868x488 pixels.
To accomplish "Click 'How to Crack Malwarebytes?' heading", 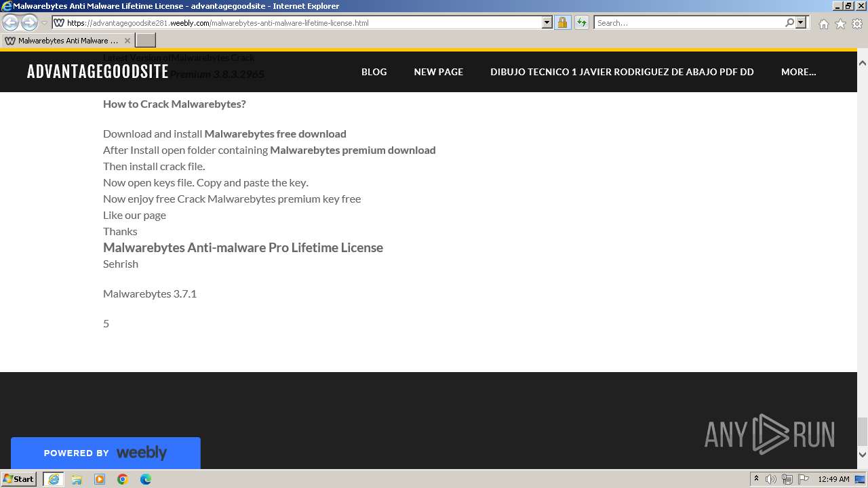I will (174, 104).
